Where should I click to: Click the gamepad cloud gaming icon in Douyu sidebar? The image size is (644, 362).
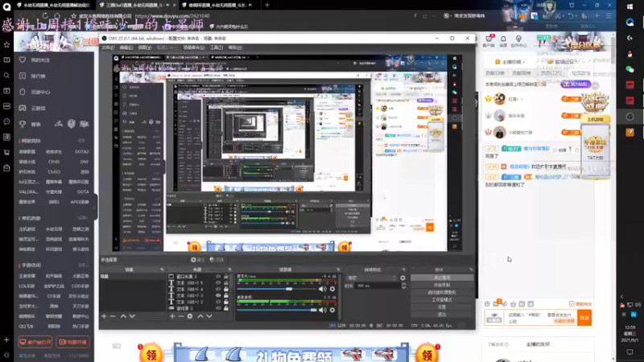tap(23, 108)
